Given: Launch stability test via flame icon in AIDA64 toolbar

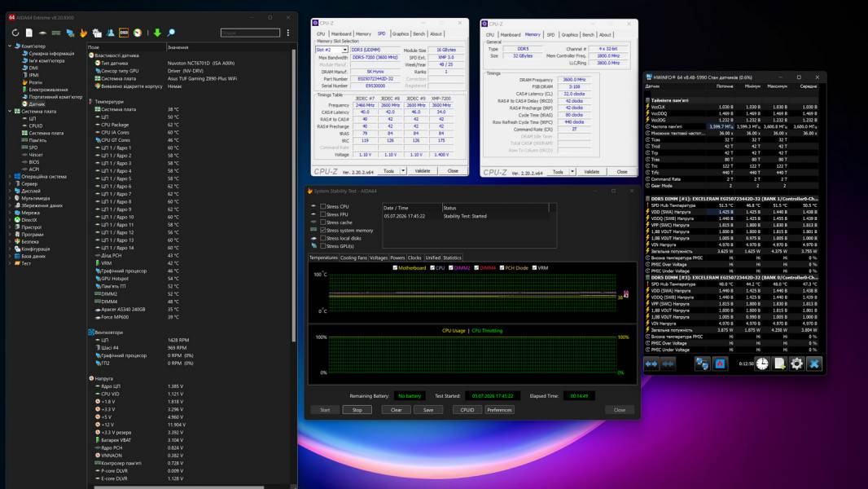Looking at the screenshot, I should tap(83, 33).
